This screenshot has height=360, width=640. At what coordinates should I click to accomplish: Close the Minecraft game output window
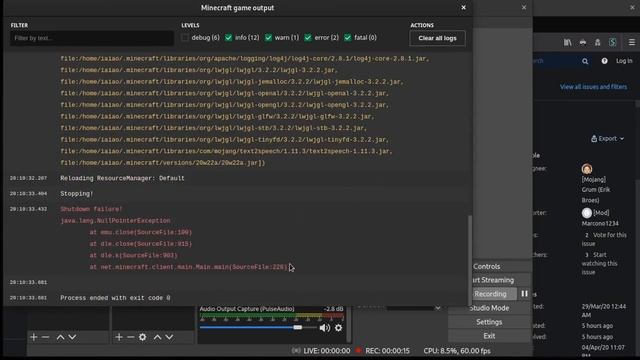pyautogui.click(x=463, y=7)
